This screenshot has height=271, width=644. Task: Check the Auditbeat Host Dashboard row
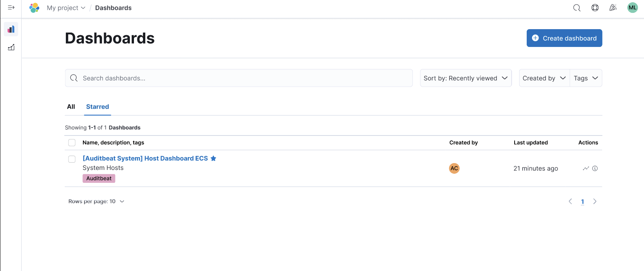[x=72, y=159]
